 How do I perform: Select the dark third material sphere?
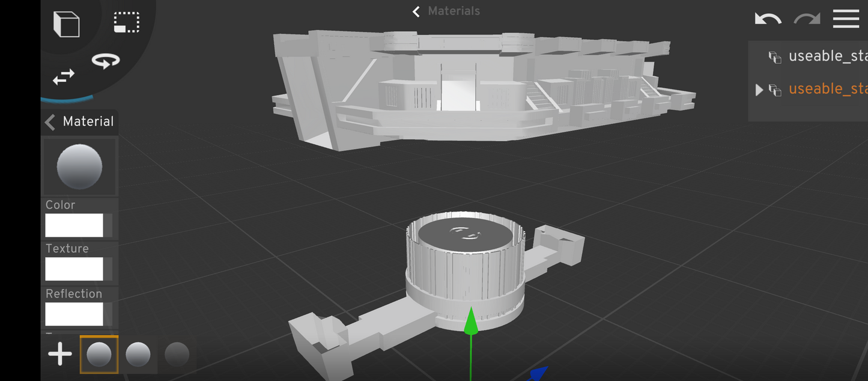177,355
